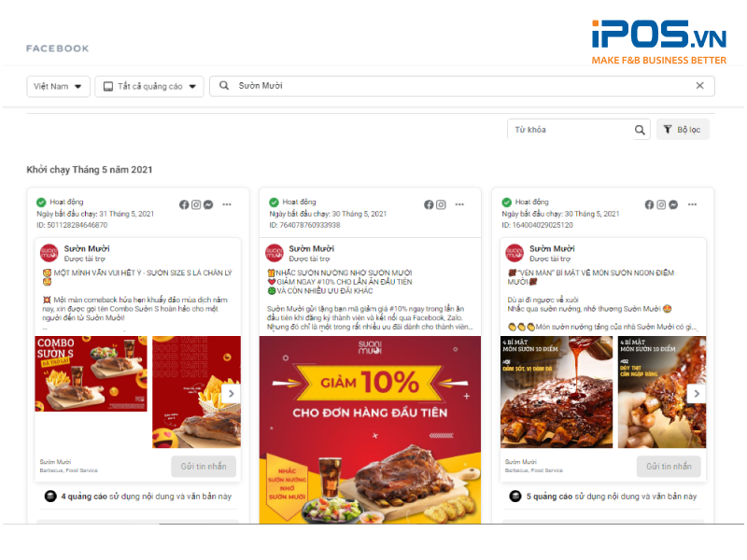
Task: Open the more options menu on the first ad
Action: [x=227, y=204]
